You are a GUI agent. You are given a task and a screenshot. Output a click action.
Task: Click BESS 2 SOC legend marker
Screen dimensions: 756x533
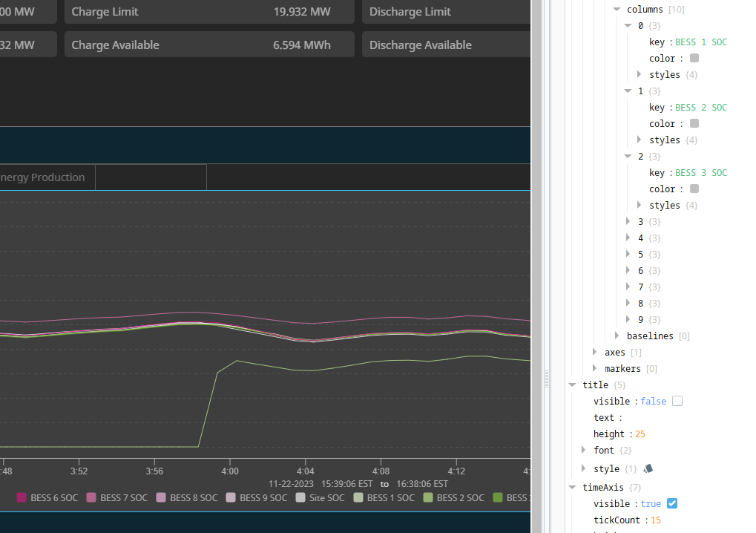tap(428, 497)
